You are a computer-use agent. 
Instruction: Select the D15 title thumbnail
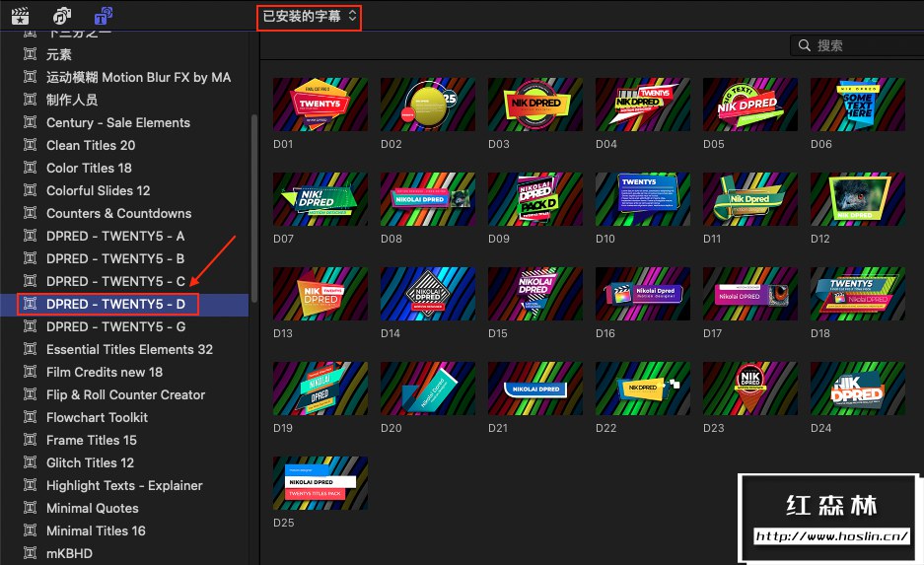coord(535,294)
